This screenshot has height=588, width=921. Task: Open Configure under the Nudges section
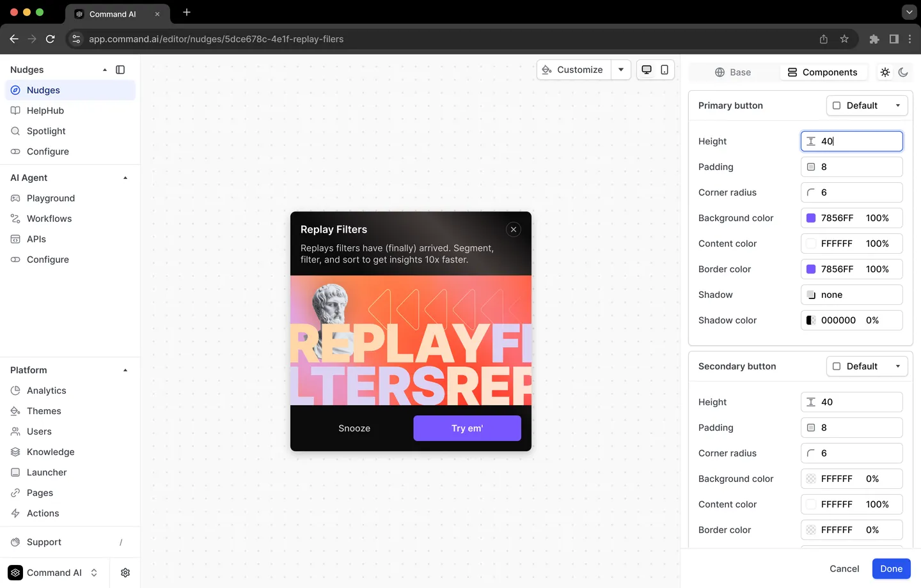point(70,151)
